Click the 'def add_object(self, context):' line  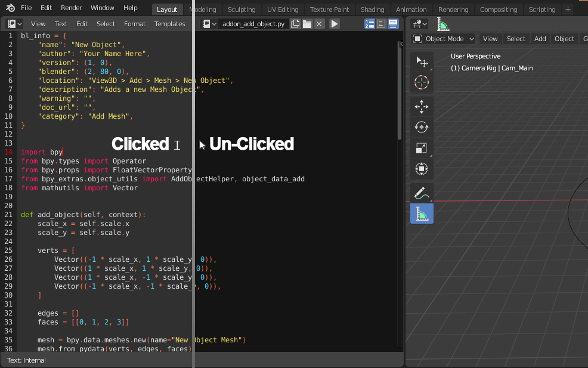[83, 215]
